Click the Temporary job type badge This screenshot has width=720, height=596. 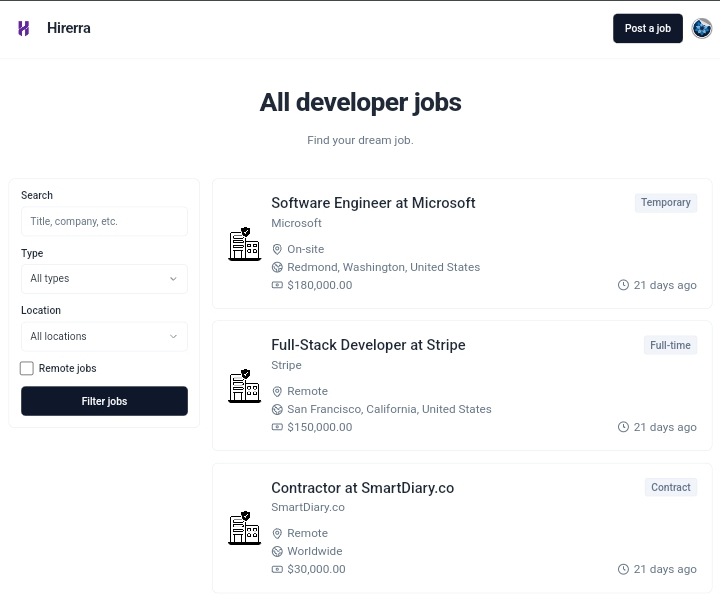(665, 203)
